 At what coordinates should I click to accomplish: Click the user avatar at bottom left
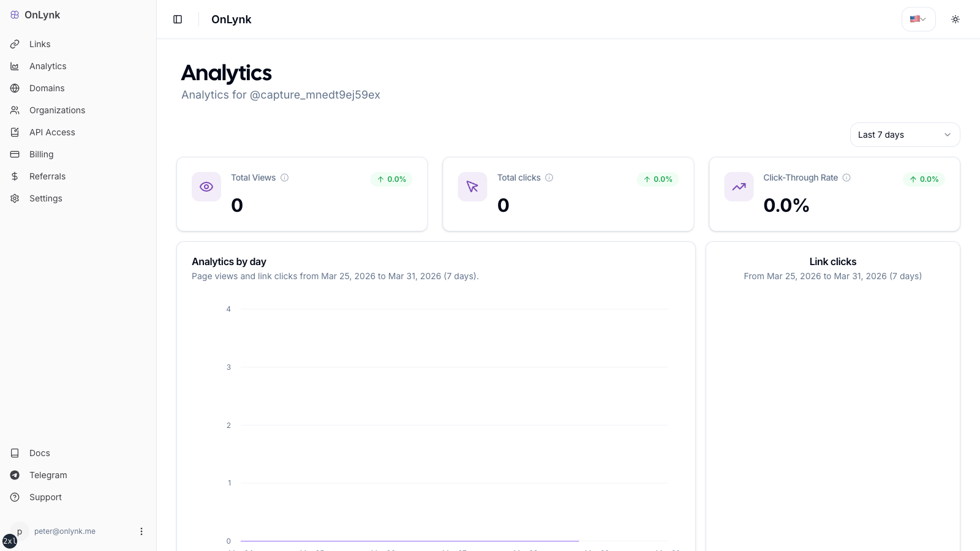pos(20,531)
